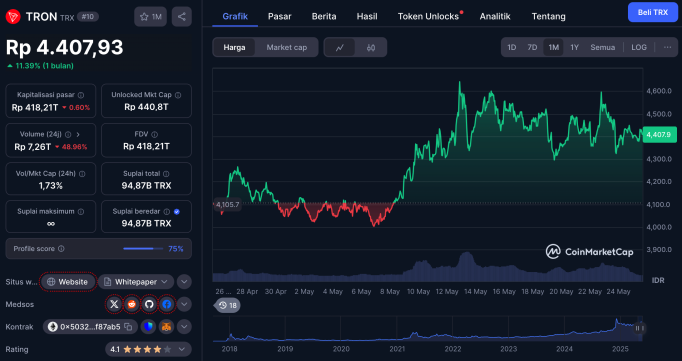Open TRON's Facebook icon
The image size is (682, 361).
pyautogui.click(x=167, y=304)
